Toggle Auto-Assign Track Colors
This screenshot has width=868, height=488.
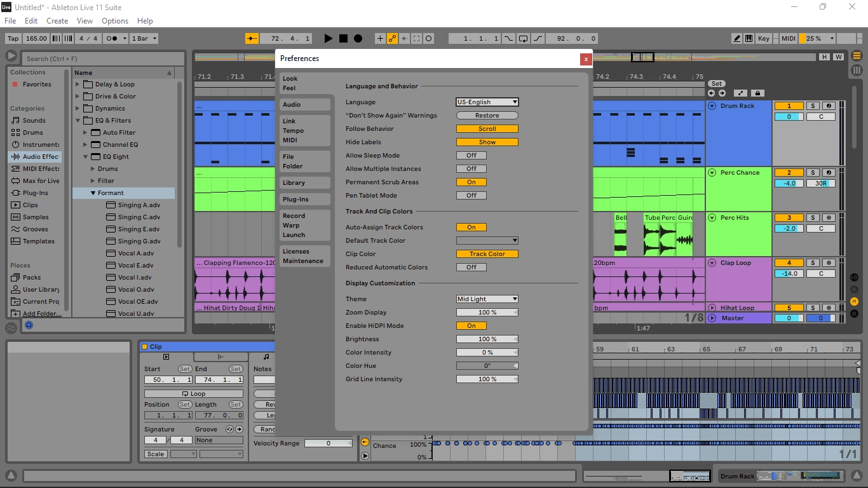click(x=471, y=227)
